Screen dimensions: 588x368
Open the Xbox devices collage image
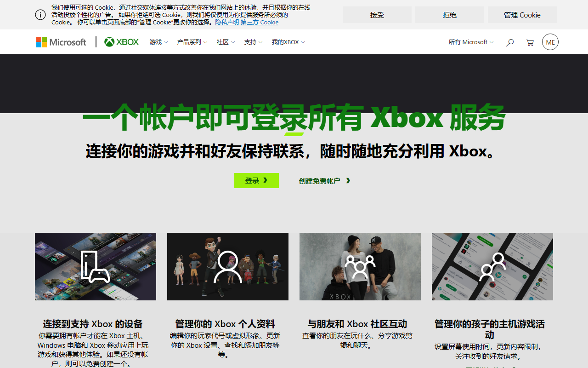[96, 266]
